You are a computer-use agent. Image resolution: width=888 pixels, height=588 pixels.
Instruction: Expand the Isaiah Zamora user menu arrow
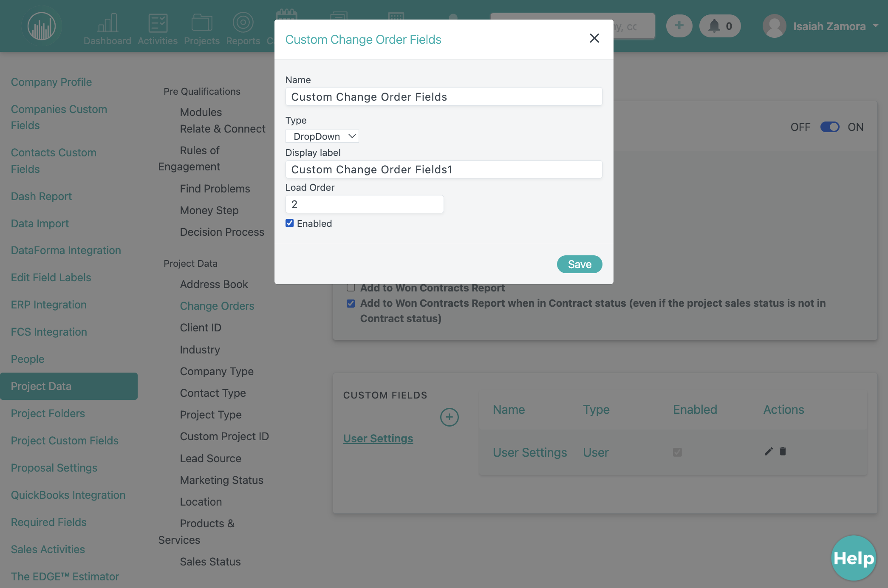(875, 26)
